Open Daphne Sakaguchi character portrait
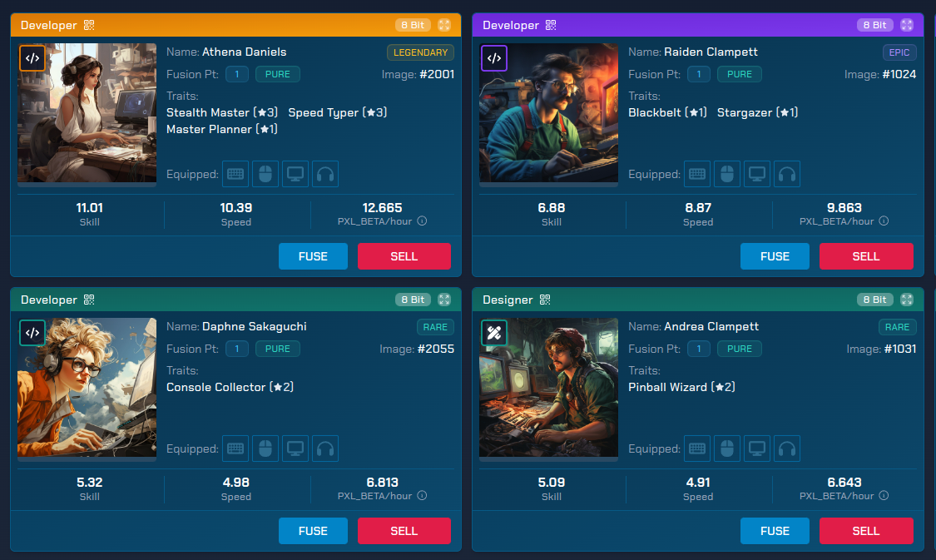936x560 pixels. click(87, 389)
